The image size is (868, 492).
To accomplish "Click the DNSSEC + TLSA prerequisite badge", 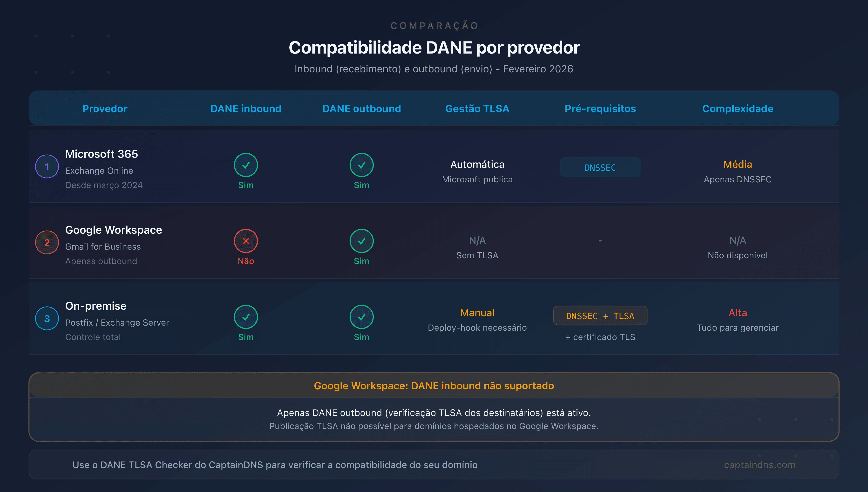I will (600, 316).
